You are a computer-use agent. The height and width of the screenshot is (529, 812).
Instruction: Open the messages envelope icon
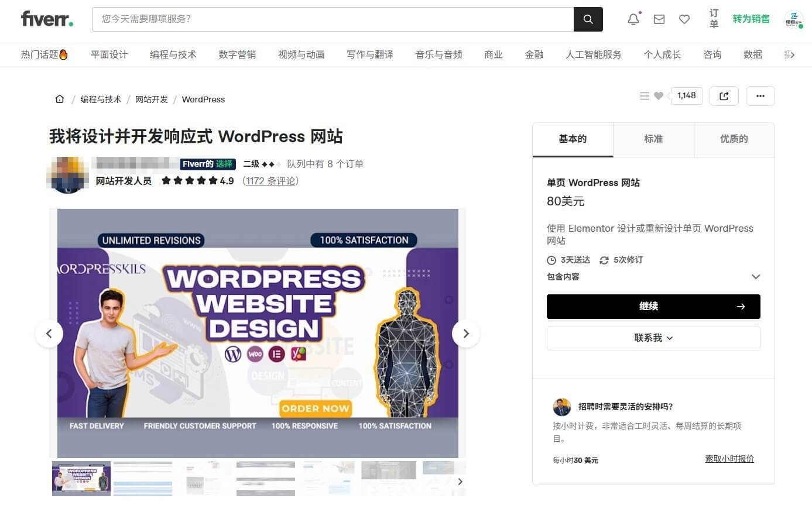659,19
